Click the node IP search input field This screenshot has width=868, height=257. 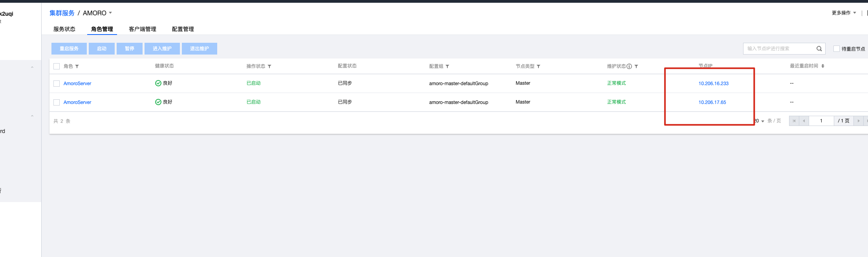[778, 49]
